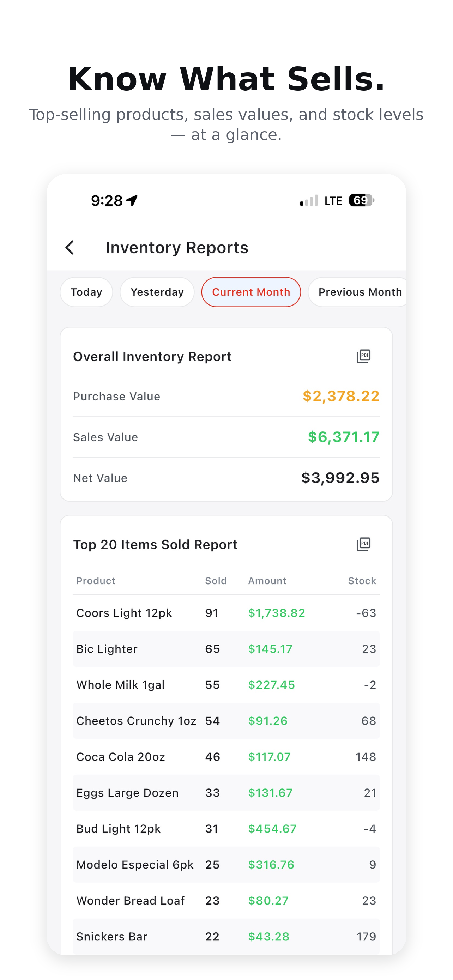
Task: Tap the Stock column header
Action: tap(362, 581)
